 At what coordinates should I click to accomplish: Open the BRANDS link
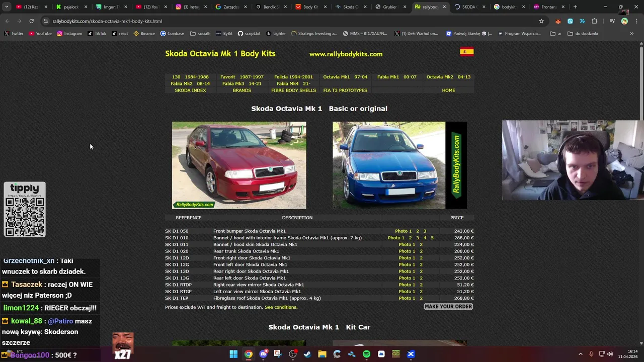tap(242, 90)
